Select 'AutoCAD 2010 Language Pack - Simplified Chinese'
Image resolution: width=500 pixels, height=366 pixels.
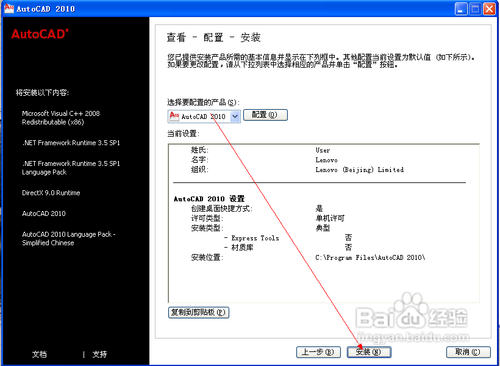point(69,238)
